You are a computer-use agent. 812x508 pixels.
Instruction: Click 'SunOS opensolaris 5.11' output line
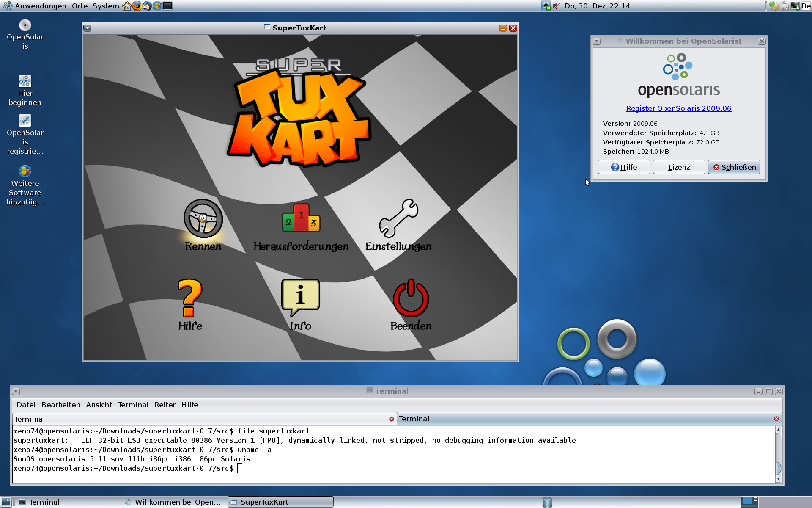(x=132, y=459)
